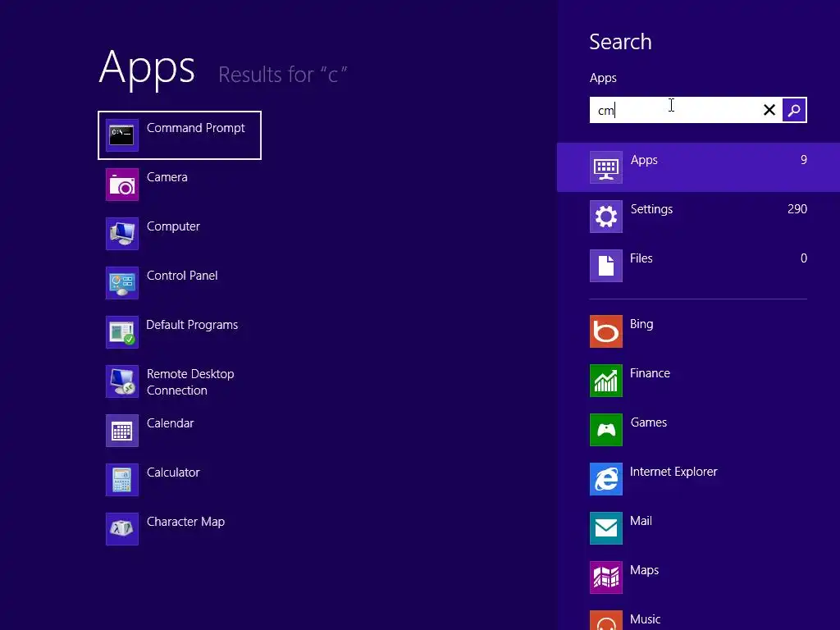Select Files category icon

point(606,266)
